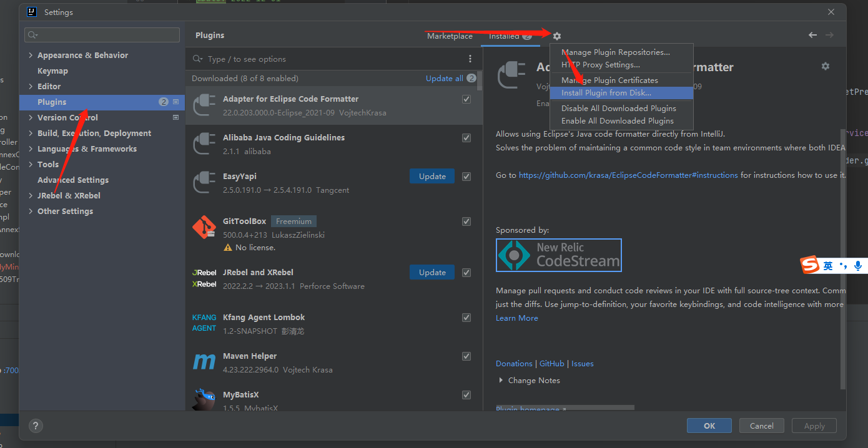Click the Alibaba Java Coding Guidelines plugin icon
The width and height of the screenshot is (868, 448).
(x=204, y=144)
